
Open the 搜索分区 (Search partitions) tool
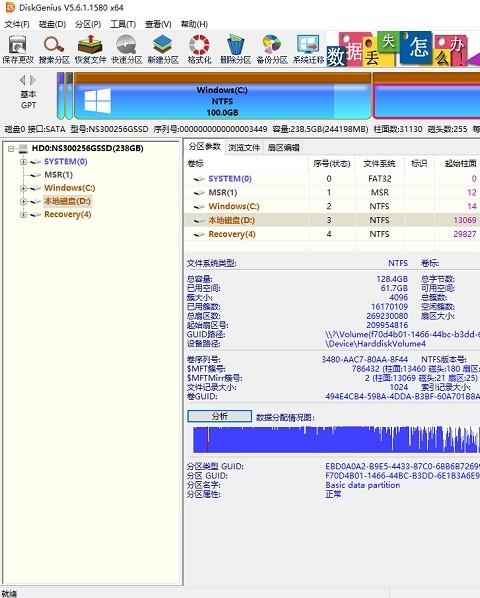pyautogui.click(x=54, y=49)
